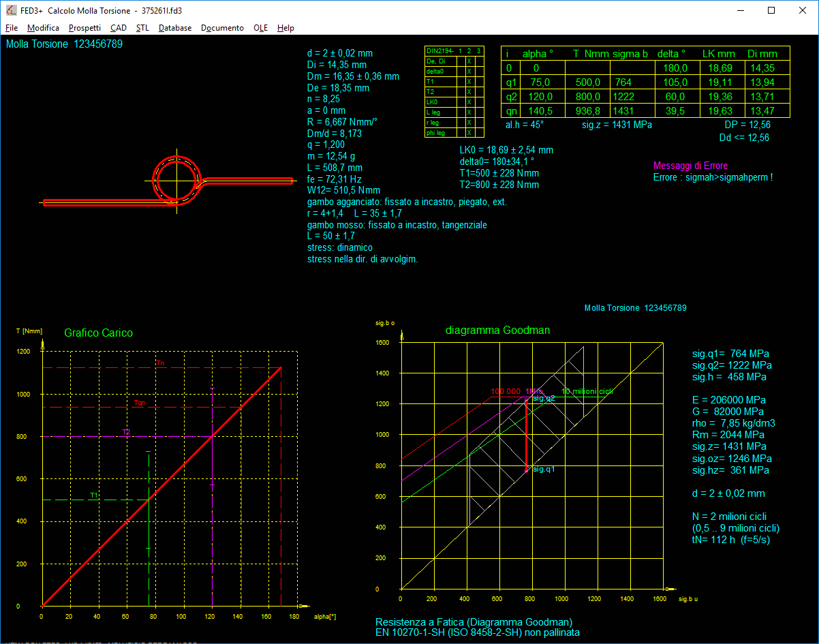Open the Prospetti menu
This screenshot has height=644, width=819.
tap(84, 28)
